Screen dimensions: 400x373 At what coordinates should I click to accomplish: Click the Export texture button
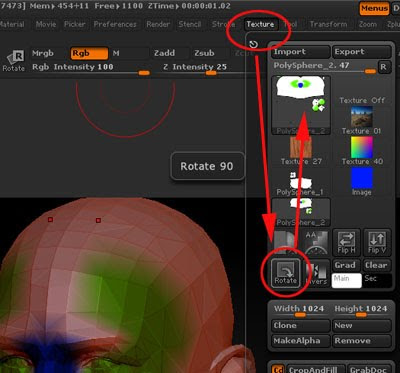361,52
